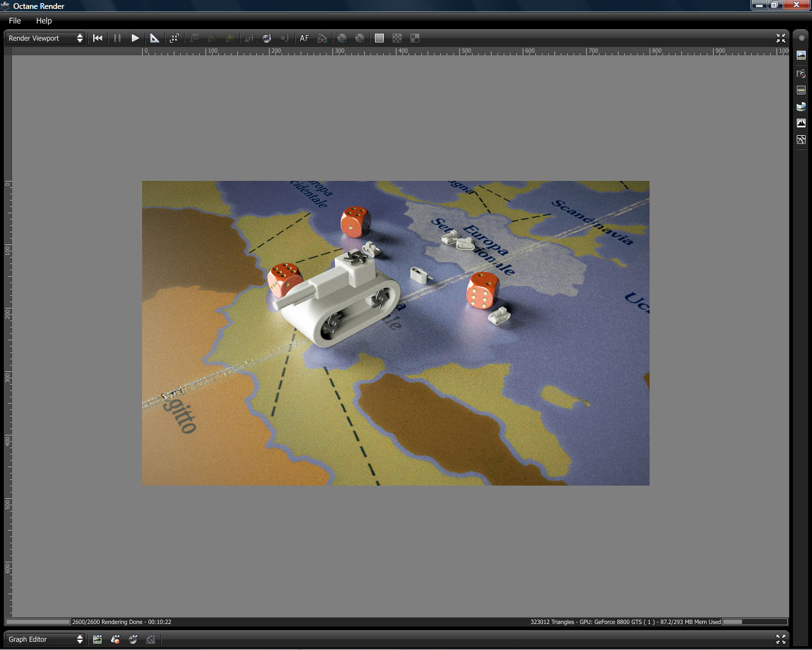Toggle the red-cyan 3D glasses stereo mode

(x=322, y=38)
